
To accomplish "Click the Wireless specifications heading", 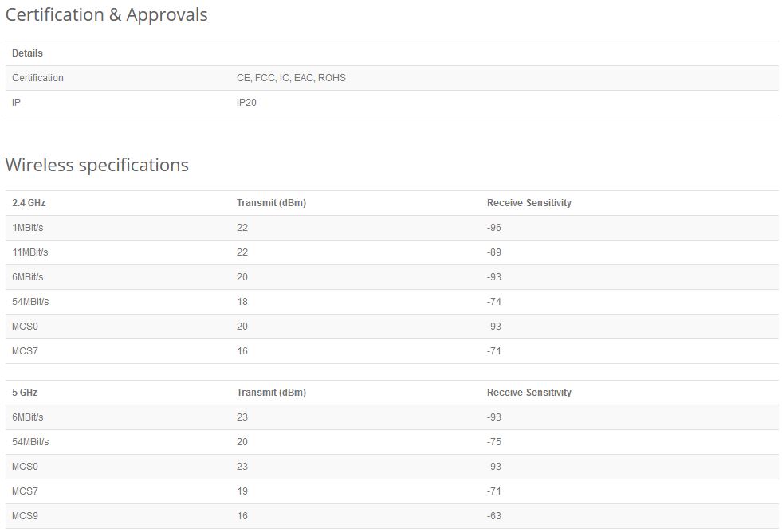I will (x=97, y=165).
